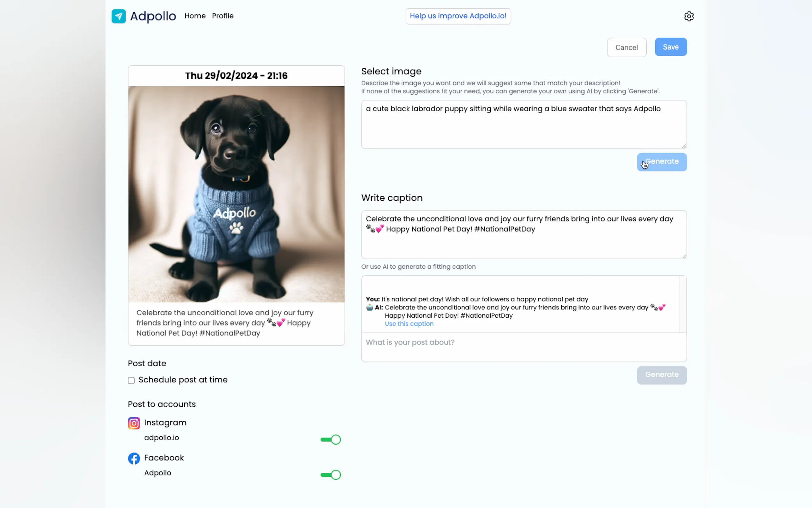Click Use this caption link

pyautogui.click(x=409, y=324)
